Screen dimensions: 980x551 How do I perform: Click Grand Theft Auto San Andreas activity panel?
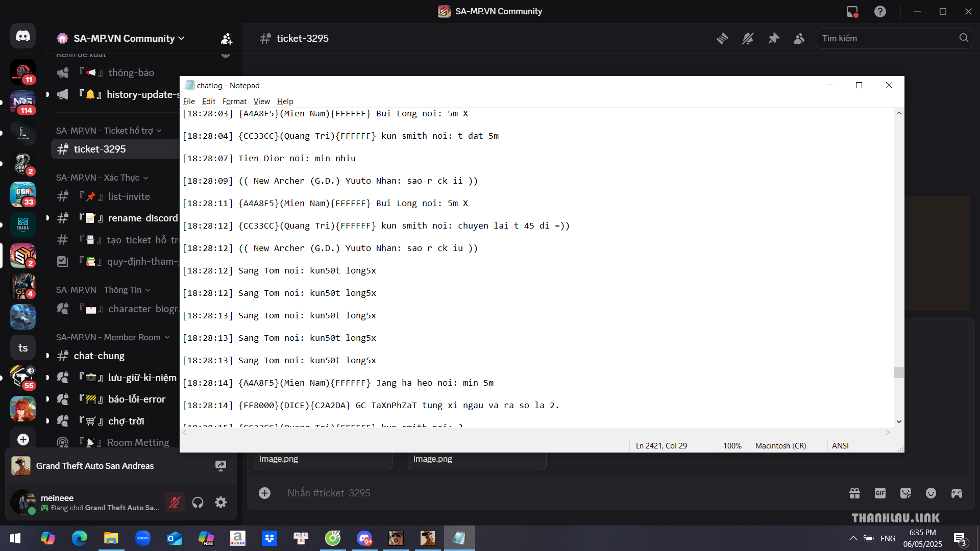click(121, 466)
